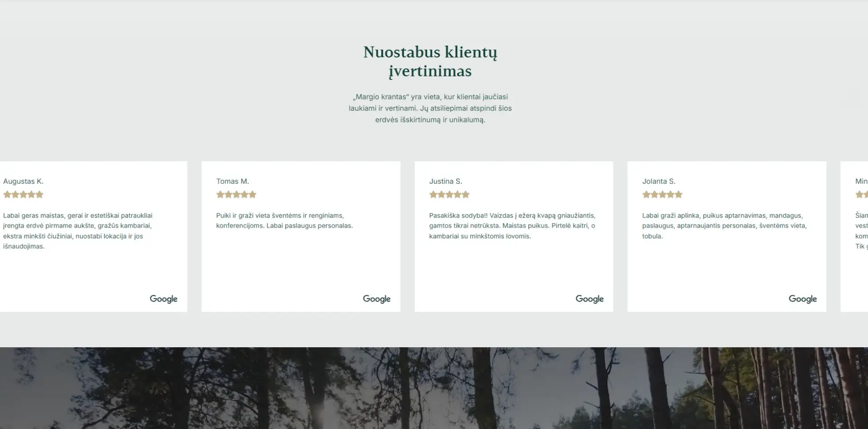The height and width of the screenshot is (429, 868).
Task: Click the star rating under Augustas K.
Action: 23,195
